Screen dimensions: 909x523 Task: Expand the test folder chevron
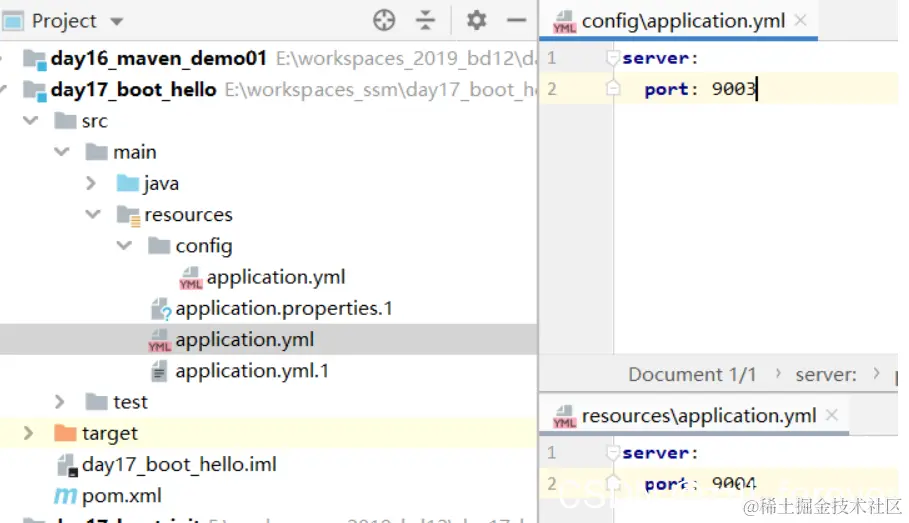click(60, 402)
